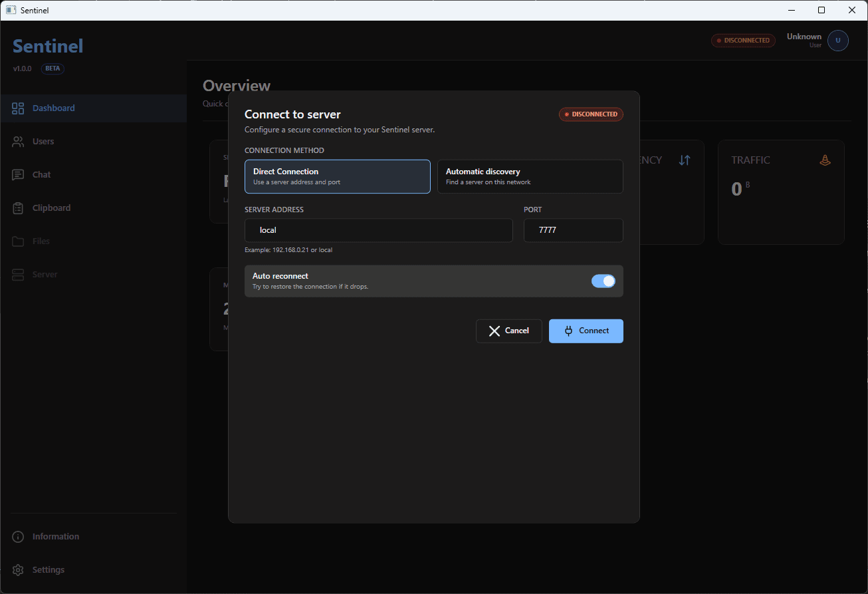Click the X icon on Cancel
Viewport: 868px width, 594px height.
click(x=494, y=331)
